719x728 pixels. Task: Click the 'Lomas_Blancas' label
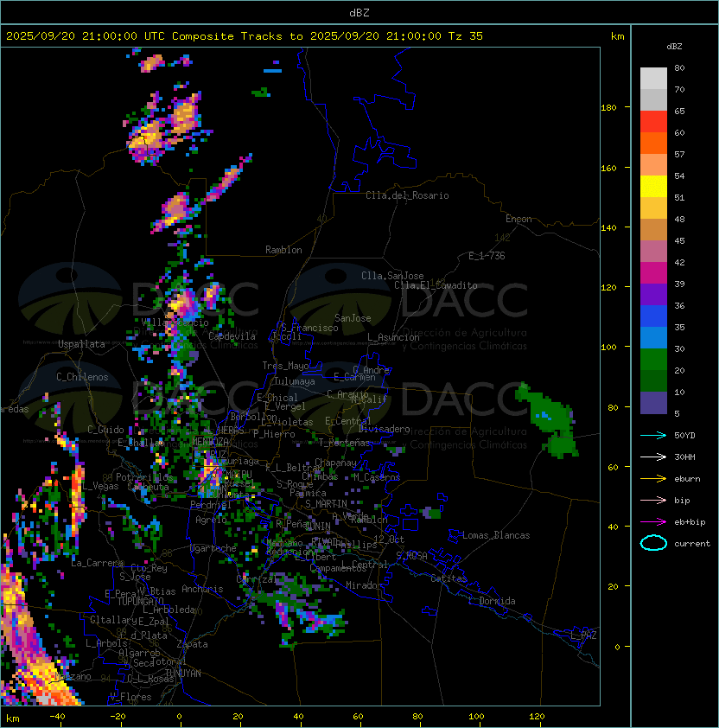496,535
